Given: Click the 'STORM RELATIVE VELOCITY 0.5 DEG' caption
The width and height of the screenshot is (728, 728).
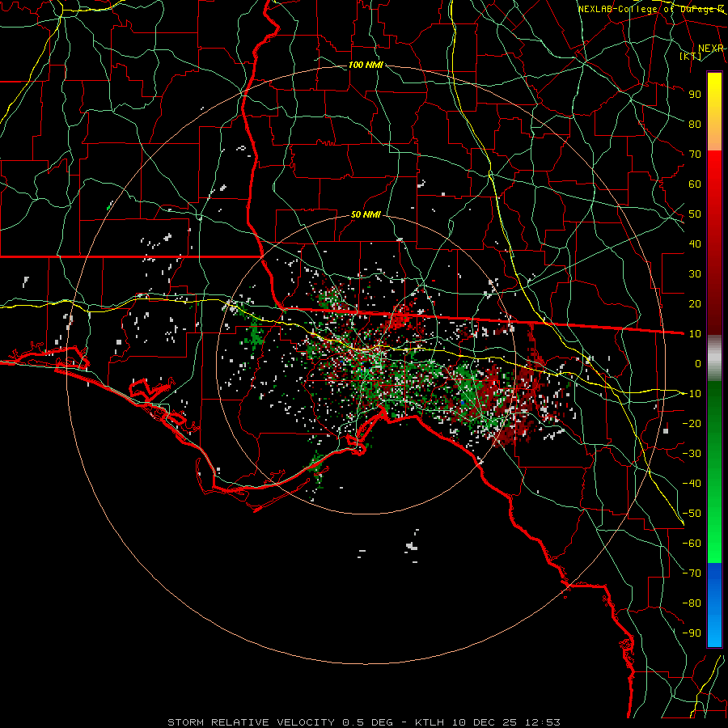Looking at the screenshot, I should click(x=280, y=722).
